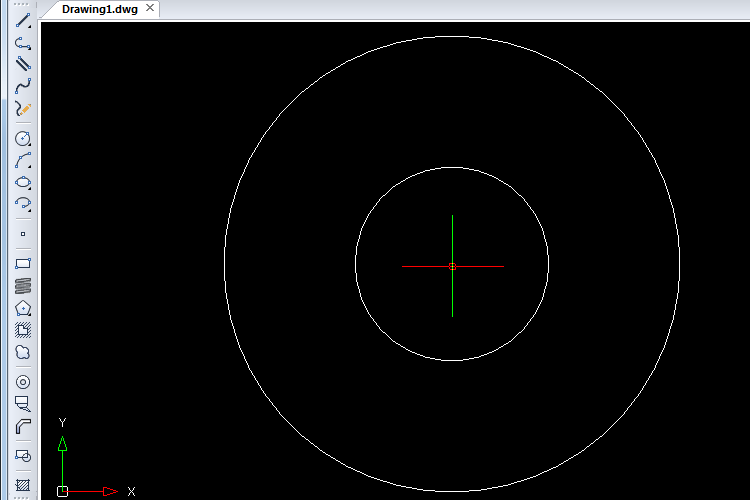Select the large outer circle in drawing
750x500 pixels.
(225, 264)
